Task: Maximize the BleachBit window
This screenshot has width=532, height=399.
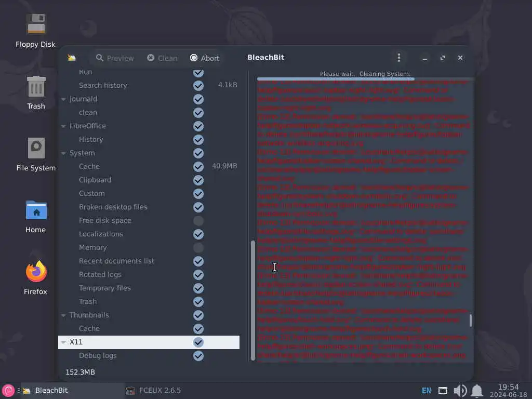Action: tap(443, 58)
